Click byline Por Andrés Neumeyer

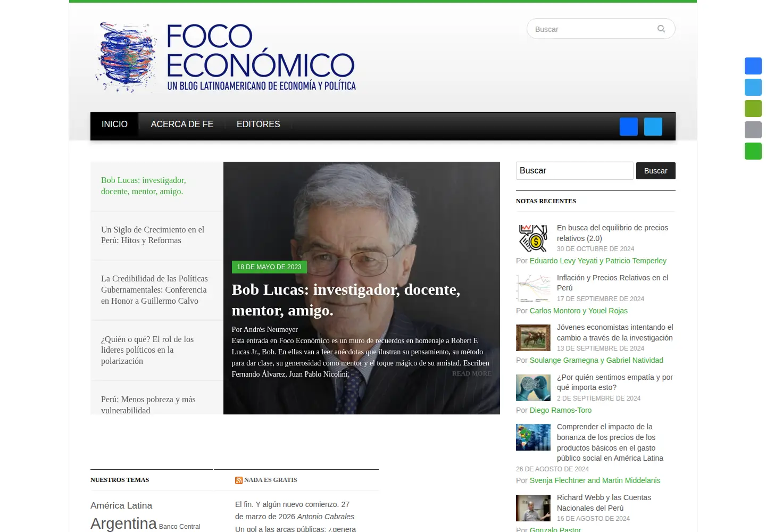[x=265, y=329]
